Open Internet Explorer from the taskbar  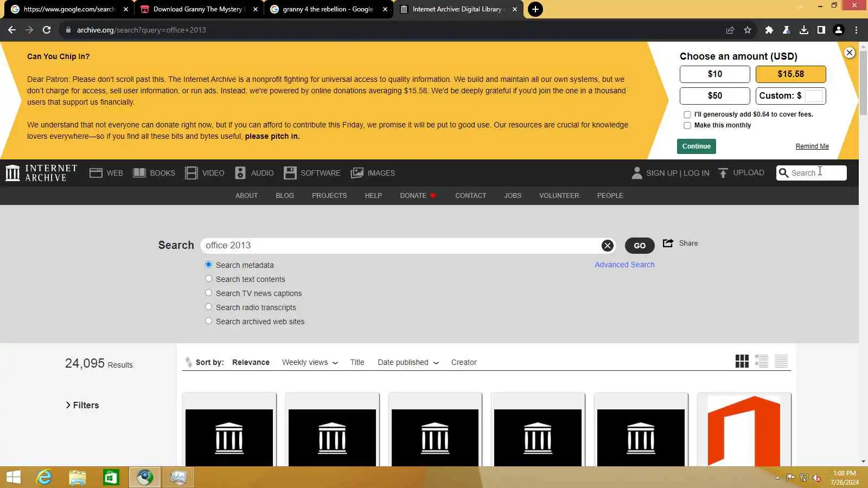click(x=44, y=477)
